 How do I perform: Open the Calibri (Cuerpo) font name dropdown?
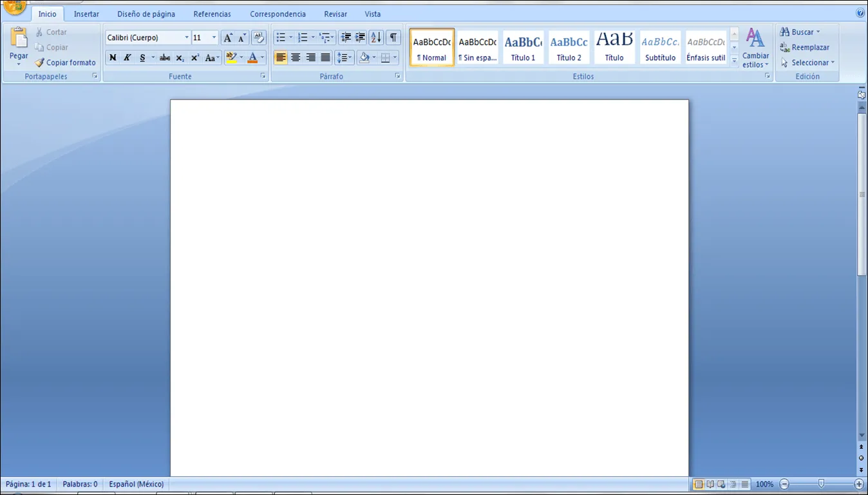[187, 38]
